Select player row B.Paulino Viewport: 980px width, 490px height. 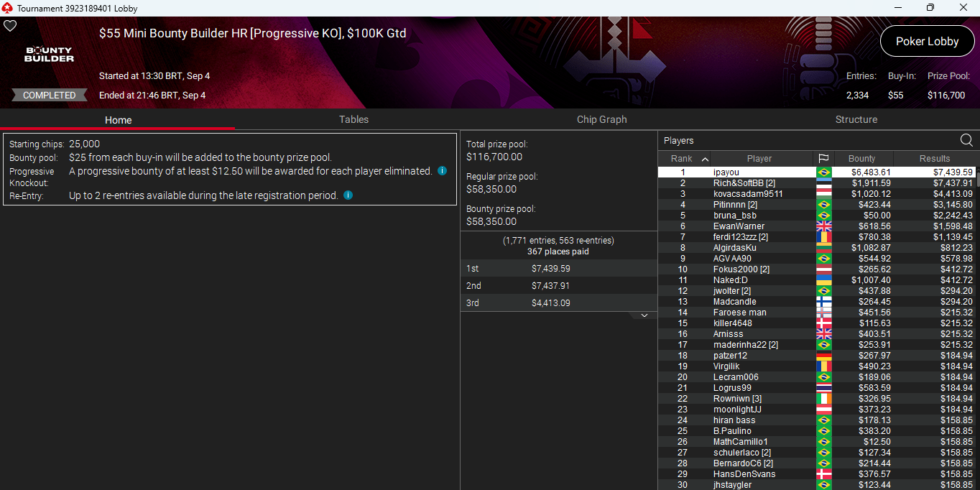click(x=816, y=431)
